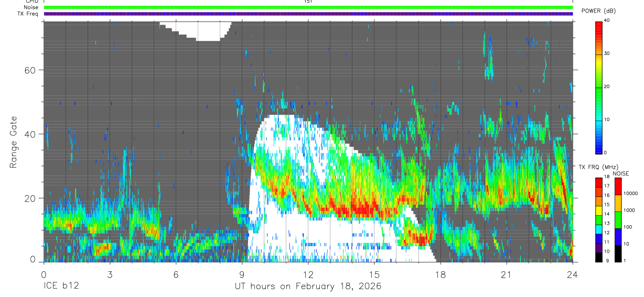Image resolution: width=644 pixels, height=297 pixels.
Task: Click the 6 tick on the UT hours axis
Action: [x=176, y=274]
